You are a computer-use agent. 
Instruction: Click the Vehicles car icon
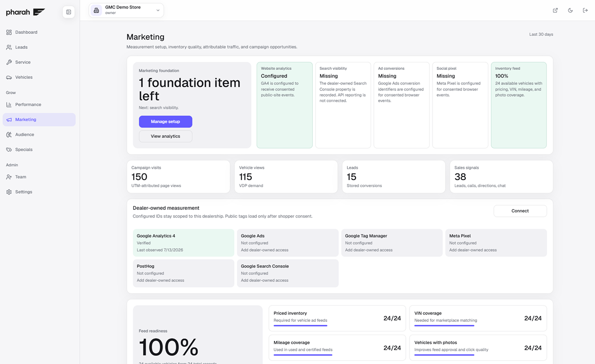click(x=9, y=77)
